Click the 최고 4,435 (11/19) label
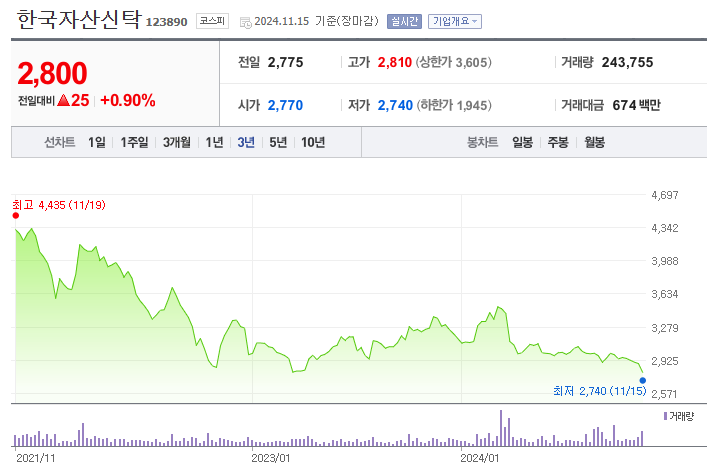The height and width of the screenshot is (470, 707). (x=59, y=205)
